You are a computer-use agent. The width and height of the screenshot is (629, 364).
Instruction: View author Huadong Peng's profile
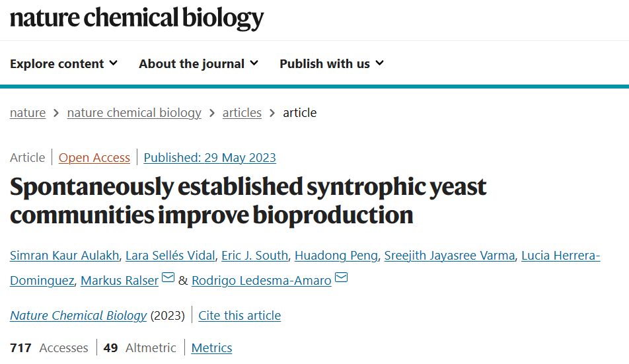click(x=336, y=256)
